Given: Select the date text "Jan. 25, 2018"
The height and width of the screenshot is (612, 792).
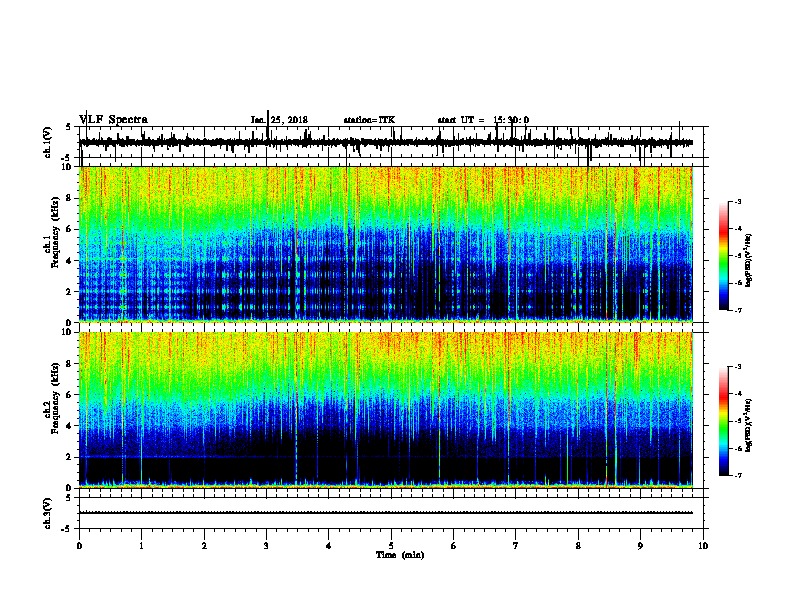Looking at the screenshot, I should click(x=279, y=120).
